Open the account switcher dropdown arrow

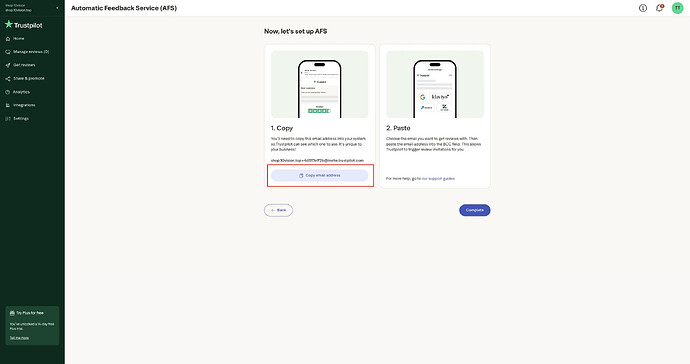coord(57,8)
